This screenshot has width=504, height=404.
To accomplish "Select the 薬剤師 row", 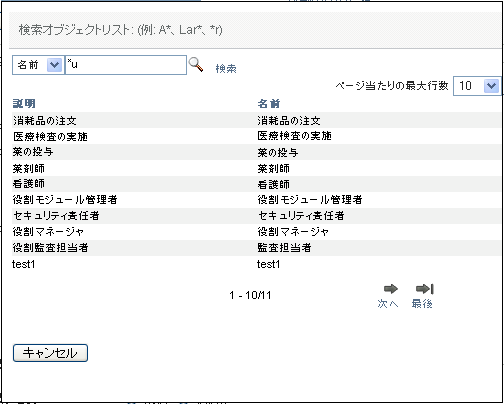I will pos(256,168).
